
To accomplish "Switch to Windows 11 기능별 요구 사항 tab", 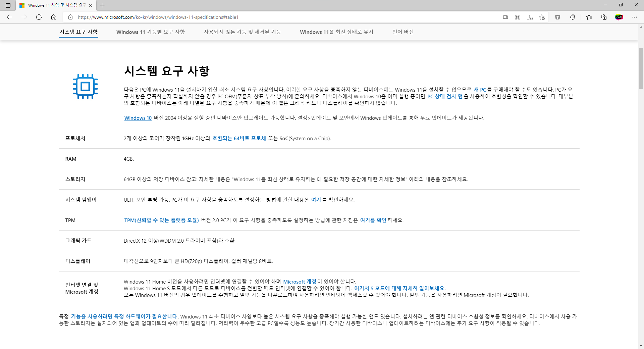I will (151, 32).
